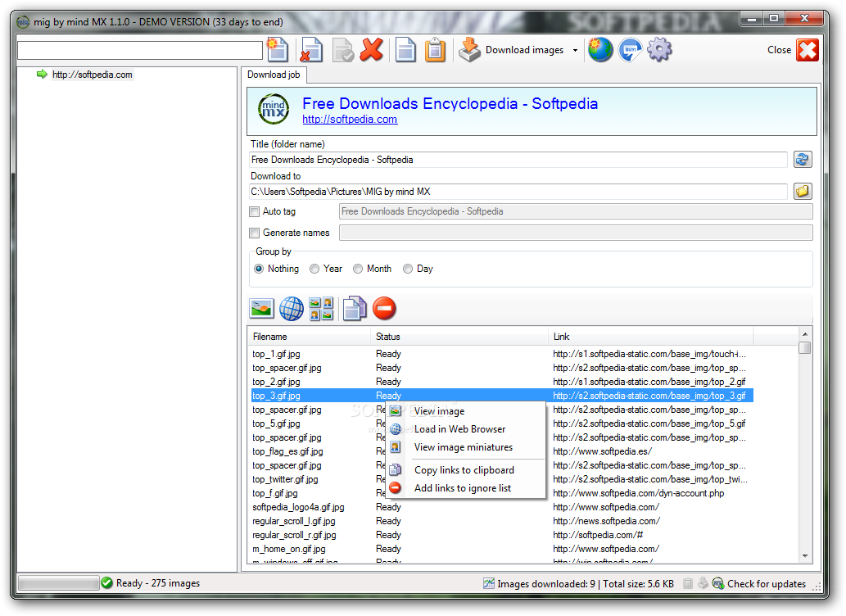Click the Title folder name field
Image resolution: width=846 pixels, height=616 pixels.
coord(518,160)
